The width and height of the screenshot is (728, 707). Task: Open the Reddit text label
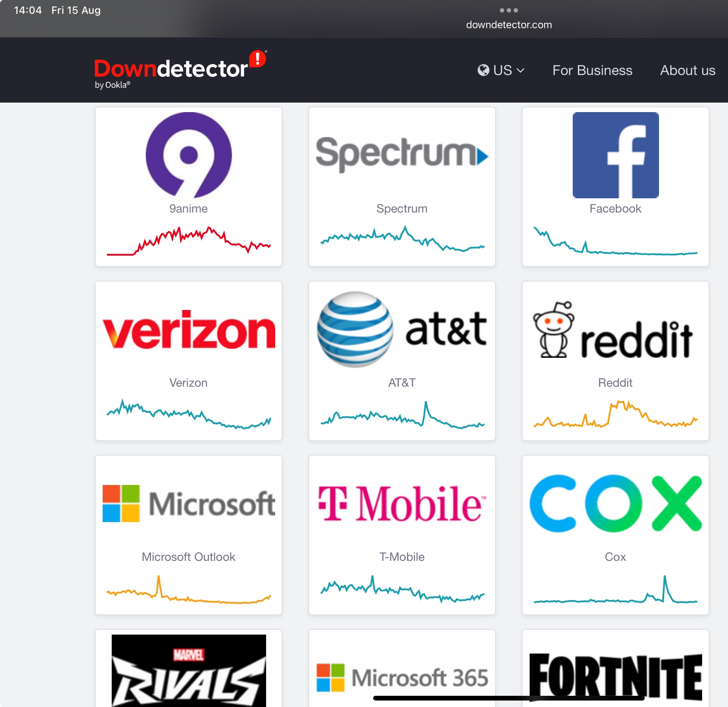point(615,383)
